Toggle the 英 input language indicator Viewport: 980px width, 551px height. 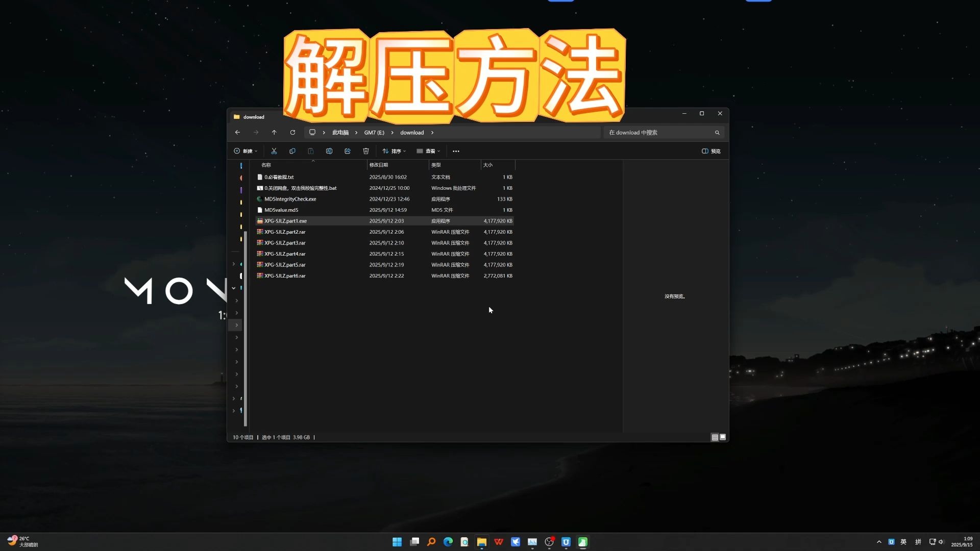pos(903,542)
